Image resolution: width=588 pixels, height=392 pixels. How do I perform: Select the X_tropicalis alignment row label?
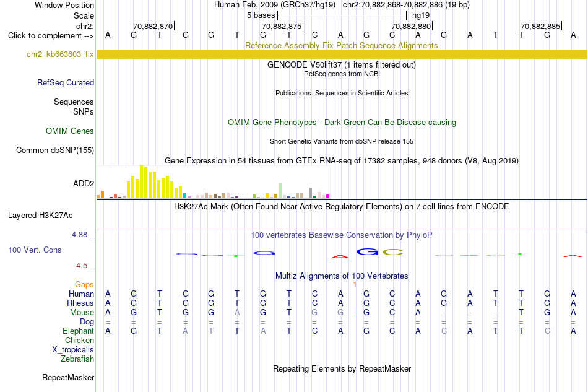[73, 350]
